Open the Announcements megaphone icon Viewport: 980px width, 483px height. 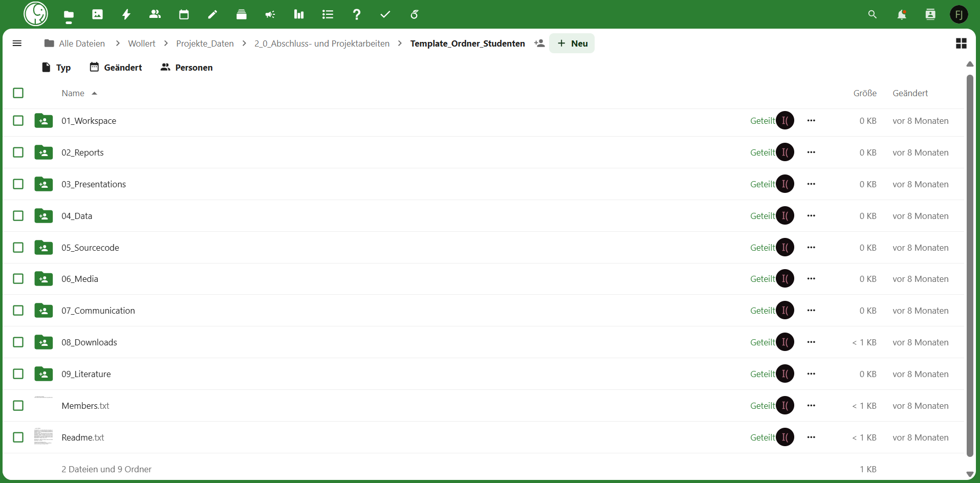point(270,14)
